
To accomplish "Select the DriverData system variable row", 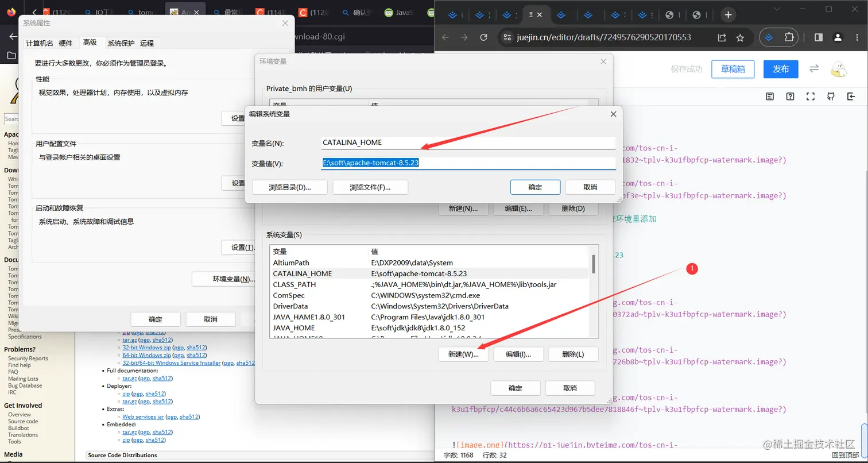I will coord(429,306).
